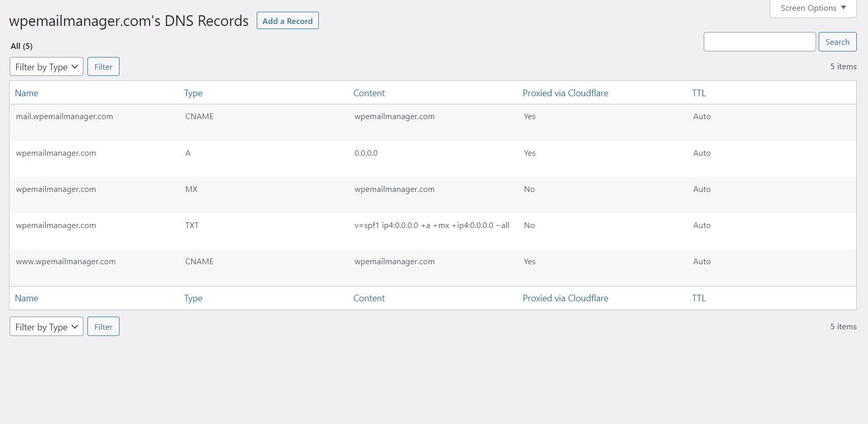Sort by Name in the table footer

[26, 298]
